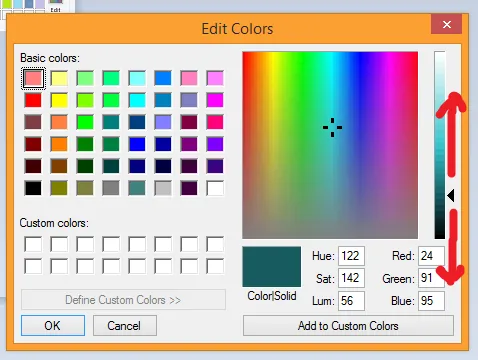Close the Edit Colors dialog

click(x=447, y=24)
